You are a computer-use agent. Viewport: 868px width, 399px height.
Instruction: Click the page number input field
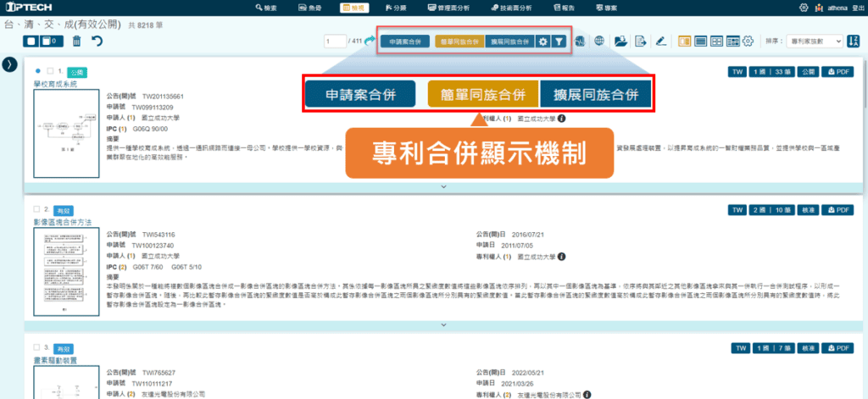[336, 41]
